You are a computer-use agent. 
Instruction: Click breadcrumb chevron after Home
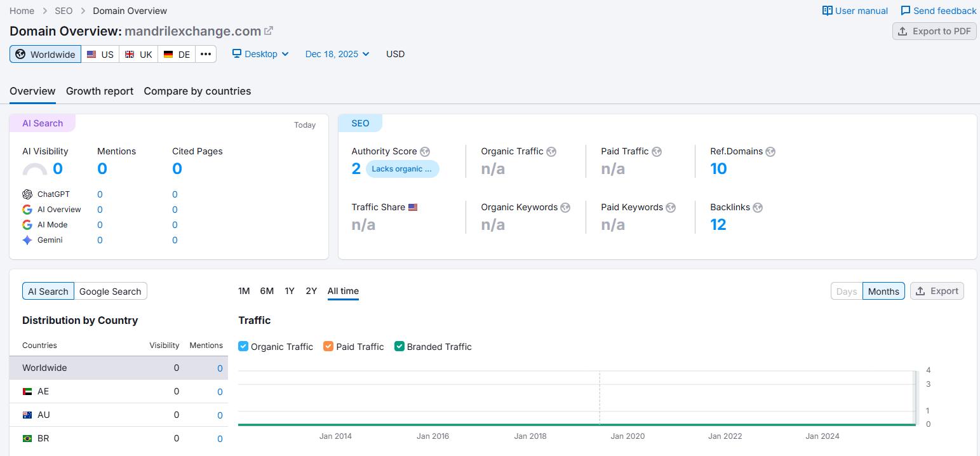point(44,11)
